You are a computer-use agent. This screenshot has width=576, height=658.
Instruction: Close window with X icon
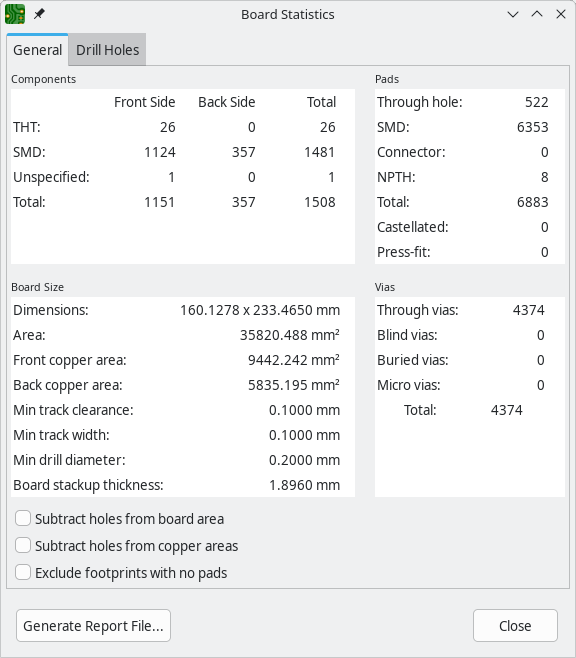click(x=561, y=14)
